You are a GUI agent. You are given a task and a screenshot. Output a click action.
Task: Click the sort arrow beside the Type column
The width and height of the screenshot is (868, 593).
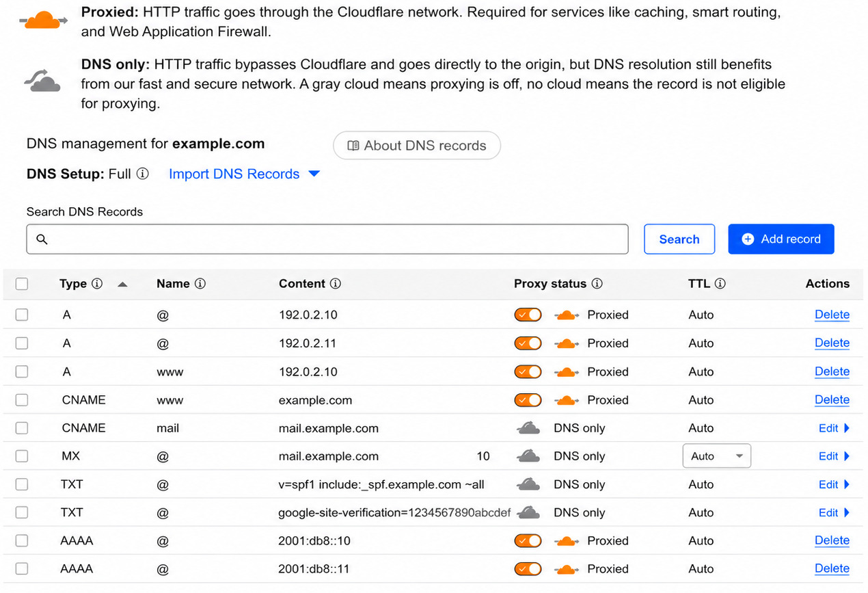pos(122,285)
